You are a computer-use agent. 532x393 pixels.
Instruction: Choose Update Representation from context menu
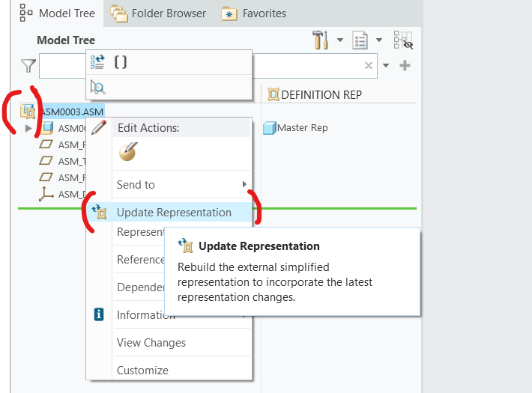point(174,213)
